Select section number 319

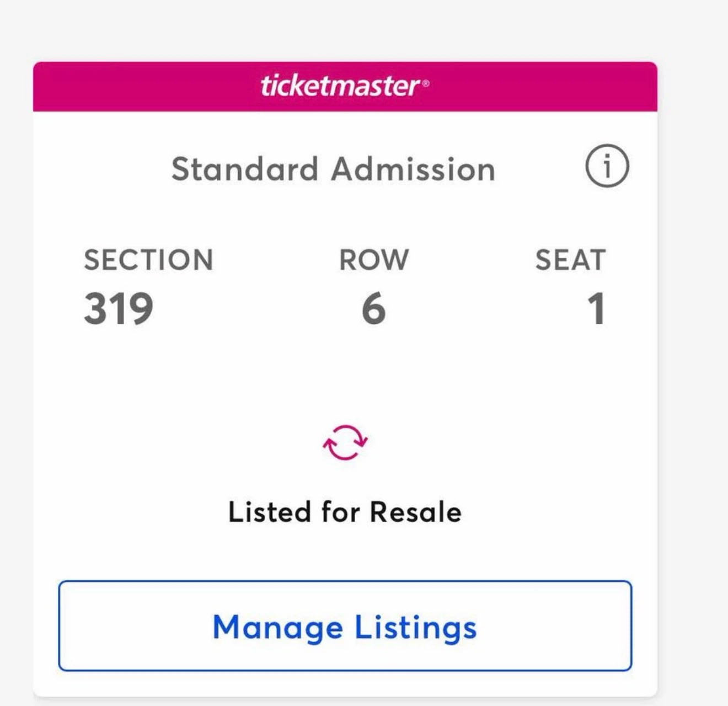point(119,308)
